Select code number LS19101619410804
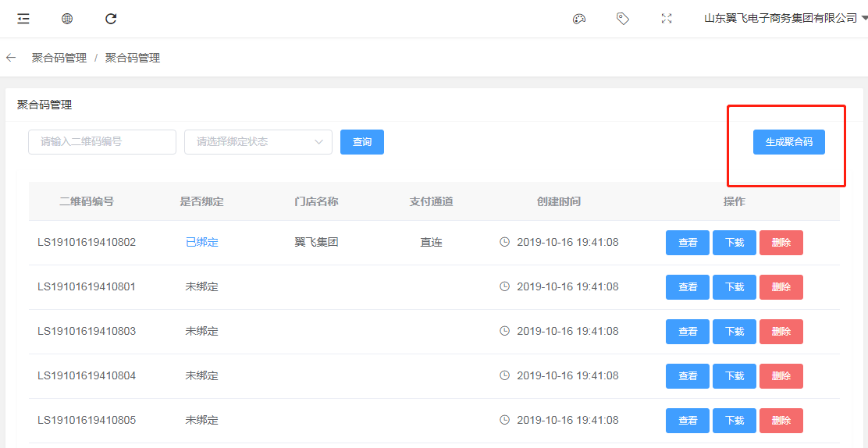 [87, 375]
